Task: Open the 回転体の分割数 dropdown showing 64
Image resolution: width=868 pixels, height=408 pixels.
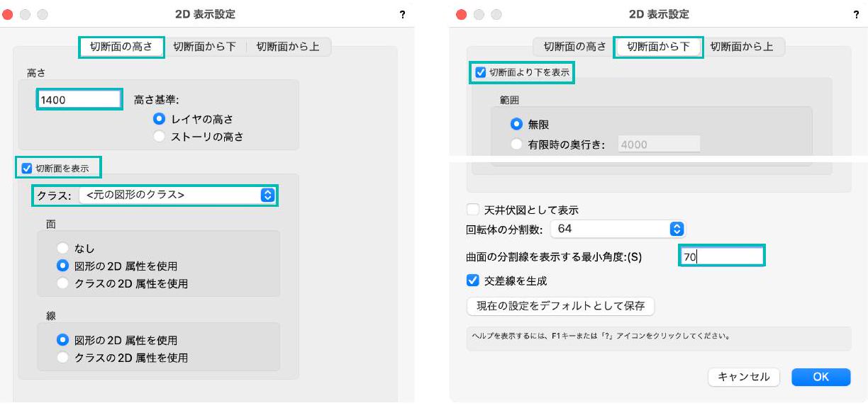Action: pyautogui.click(x=618, y=229)
